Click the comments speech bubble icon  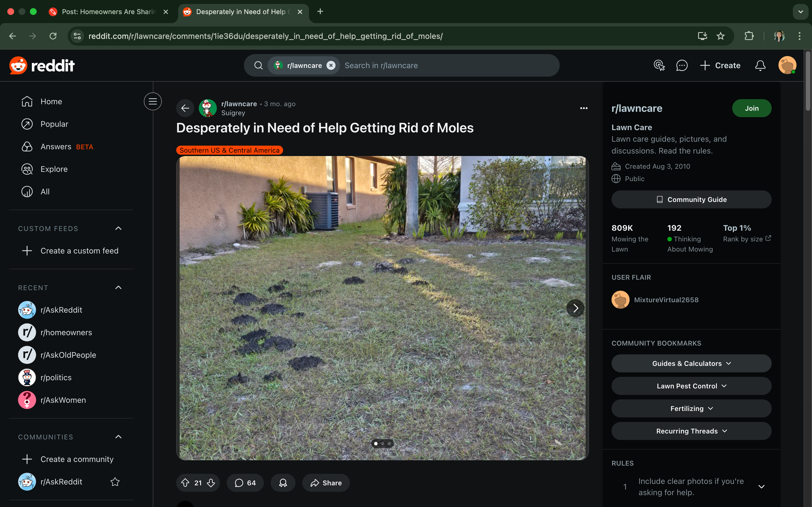(239, 482)
